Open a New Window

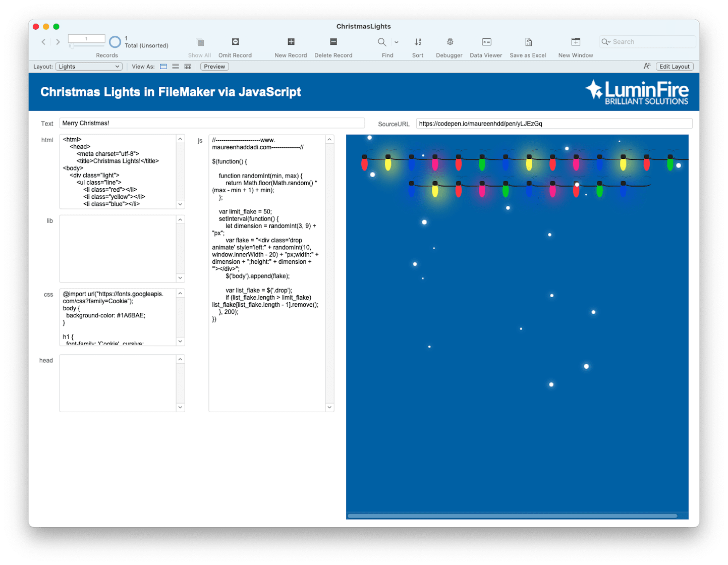(x=575, y=42)
